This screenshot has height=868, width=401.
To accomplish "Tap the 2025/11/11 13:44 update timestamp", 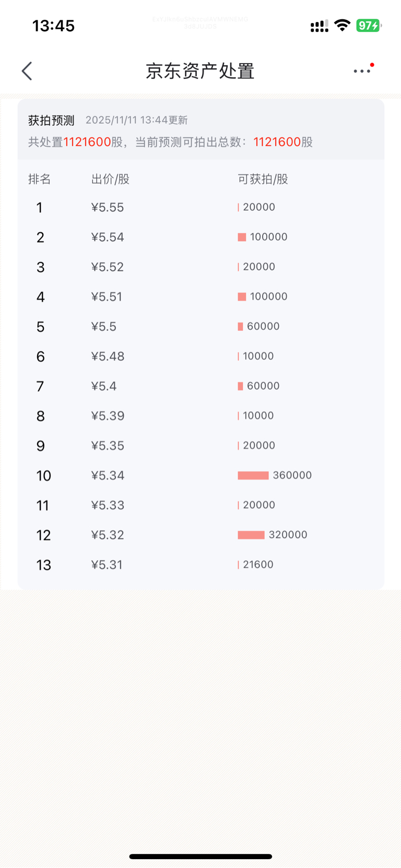I will pos(136,121).
